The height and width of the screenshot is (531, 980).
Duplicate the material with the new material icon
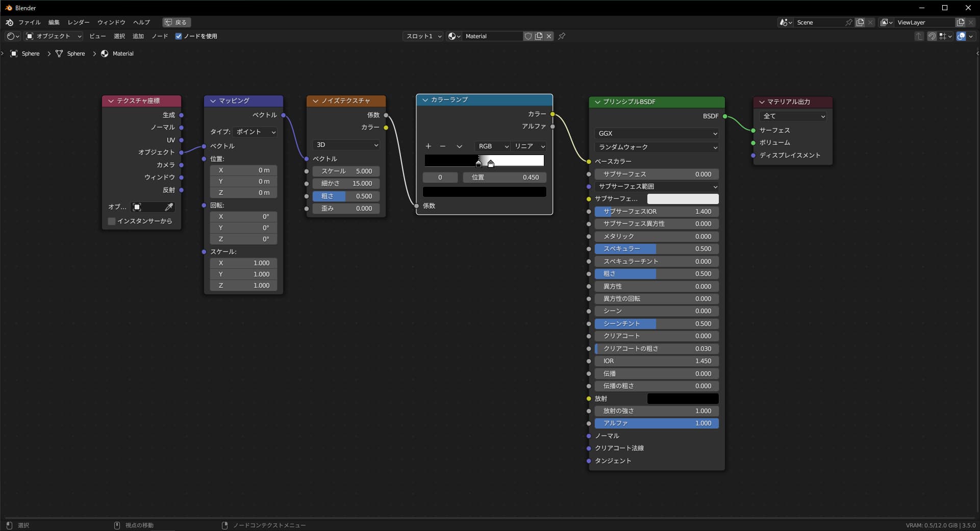(539, 36)
